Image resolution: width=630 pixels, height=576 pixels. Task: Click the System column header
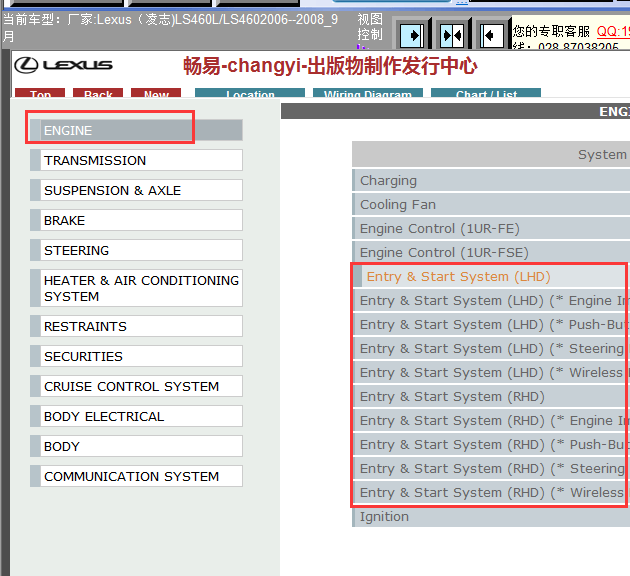pyautogui.click(x=491, y=154)
